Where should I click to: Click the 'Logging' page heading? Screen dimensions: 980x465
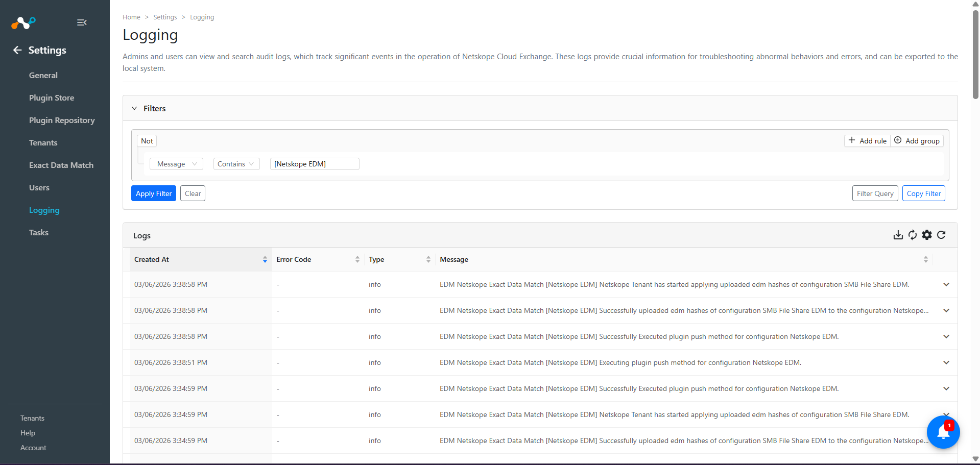150,35
